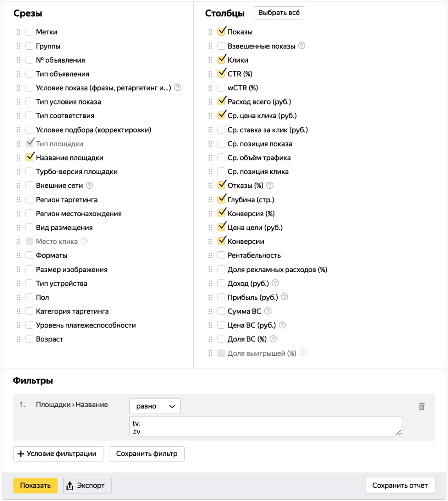Image resolution: width=448 pixels, height=501 pixels.
Task: Click help icon next to Взвешенные показы
Action: pos(302,46)
